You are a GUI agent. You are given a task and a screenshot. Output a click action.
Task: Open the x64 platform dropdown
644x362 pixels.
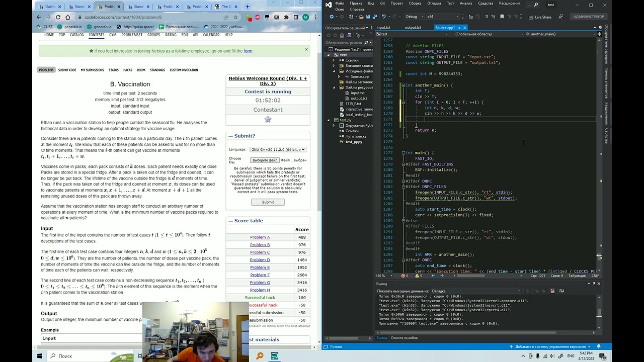(x=443, y=17)
